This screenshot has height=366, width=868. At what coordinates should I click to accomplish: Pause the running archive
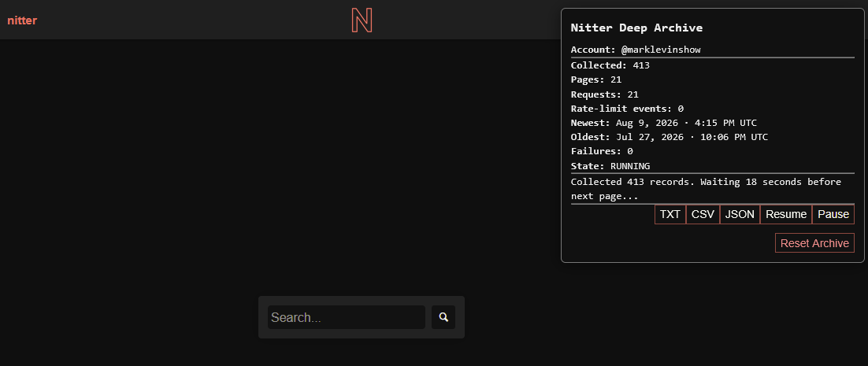tap(833, 215)
